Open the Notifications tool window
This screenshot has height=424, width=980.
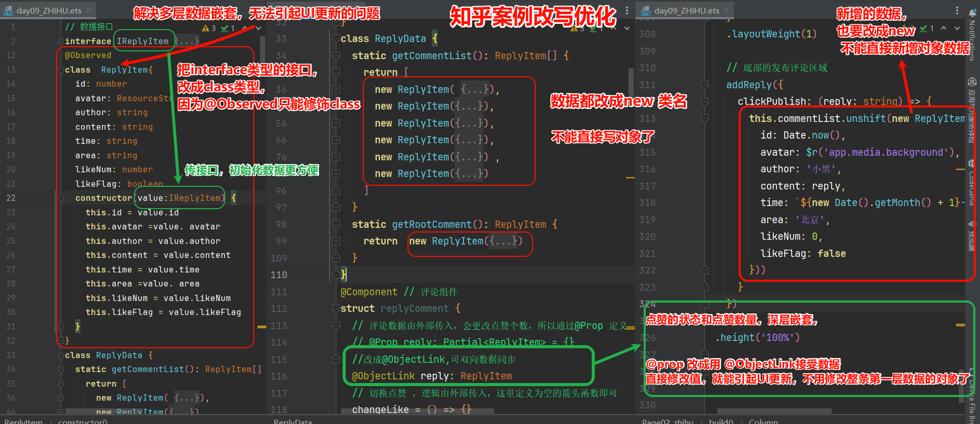coord(972,34)
